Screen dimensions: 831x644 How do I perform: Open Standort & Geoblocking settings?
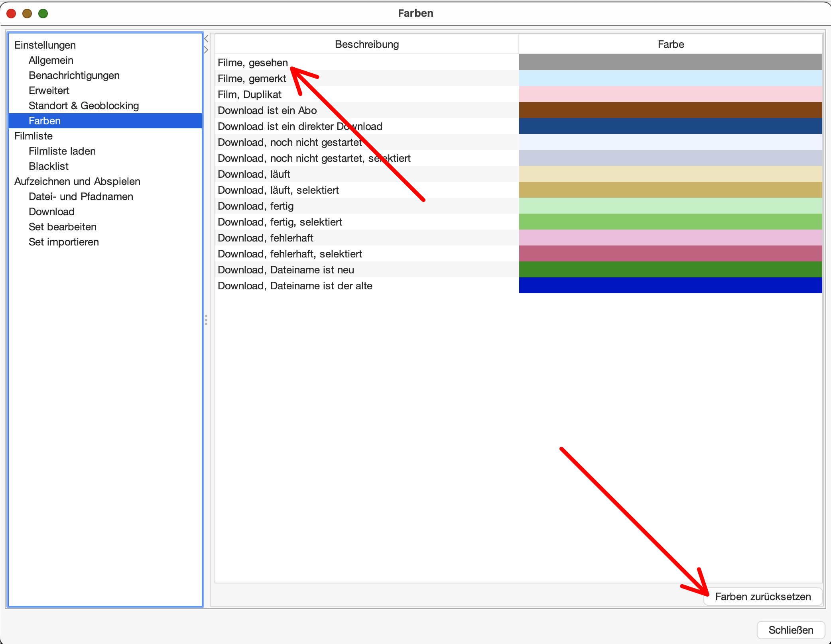click(x=84, y=106)
